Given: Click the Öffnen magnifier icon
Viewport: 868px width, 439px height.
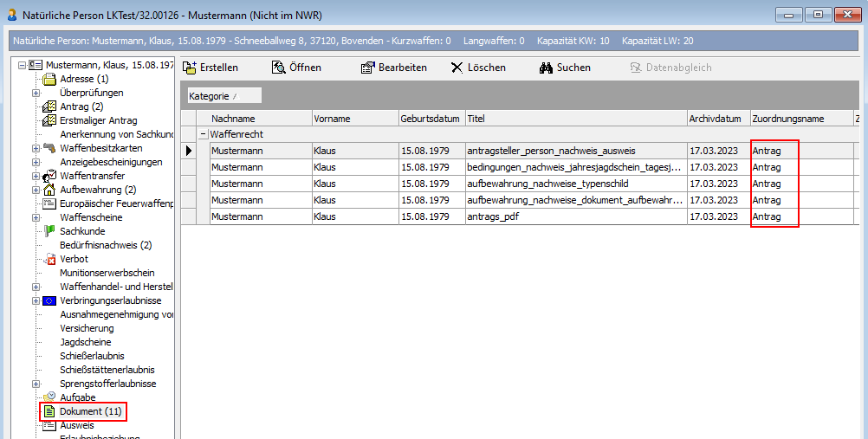Looking at the screenshot, I should pyautogui.click(x=279, y=68).
